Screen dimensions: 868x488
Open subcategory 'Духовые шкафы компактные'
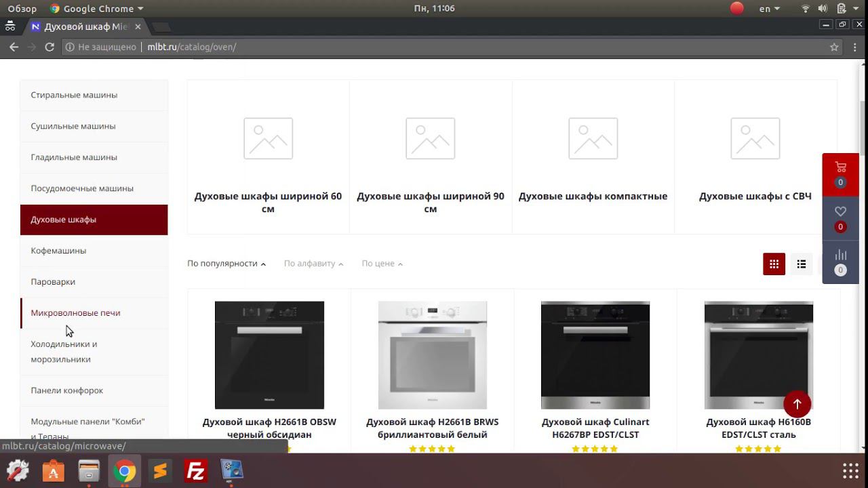(593, 197)
